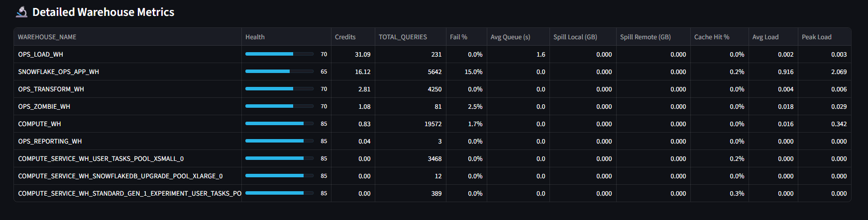Image resolution: width=868 pixels, height=220 pixels.
Task: Select the OPS_ZOMBIE_WH name cell
Action: tap(44, 107)
